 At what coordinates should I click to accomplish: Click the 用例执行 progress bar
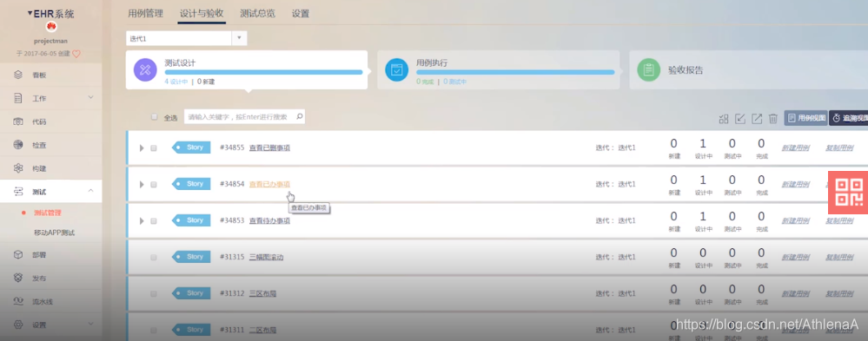click(515, 72)
